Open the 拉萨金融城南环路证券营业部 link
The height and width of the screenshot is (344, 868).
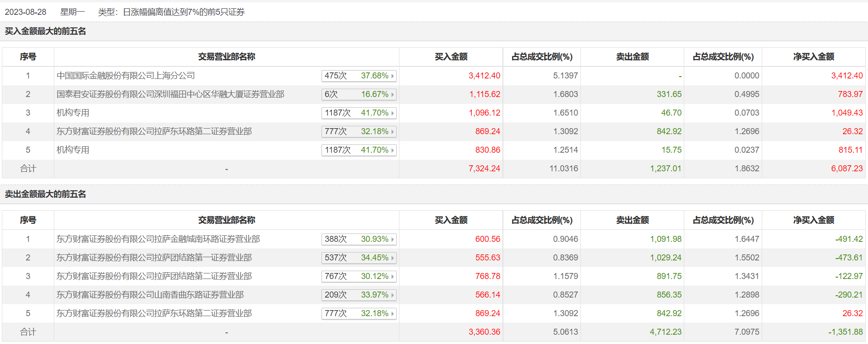(158, 239)
